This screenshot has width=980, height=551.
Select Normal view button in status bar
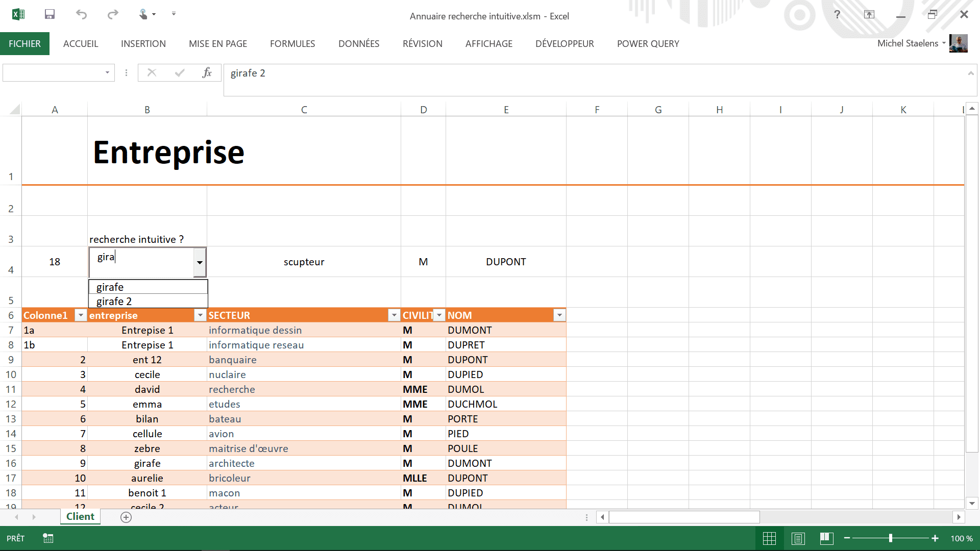[x=769, y=538]
